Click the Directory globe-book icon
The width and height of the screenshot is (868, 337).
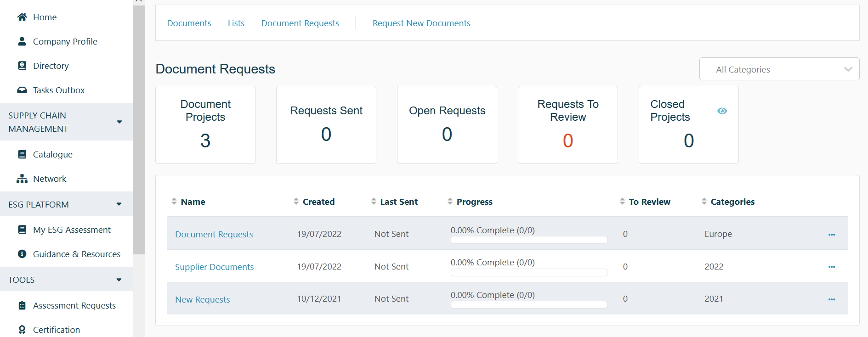tap(22, 66)
